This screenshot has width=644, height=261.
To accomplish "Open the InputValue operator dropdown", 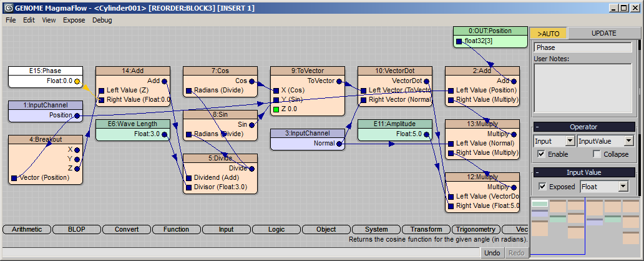I will pos(606,141).
